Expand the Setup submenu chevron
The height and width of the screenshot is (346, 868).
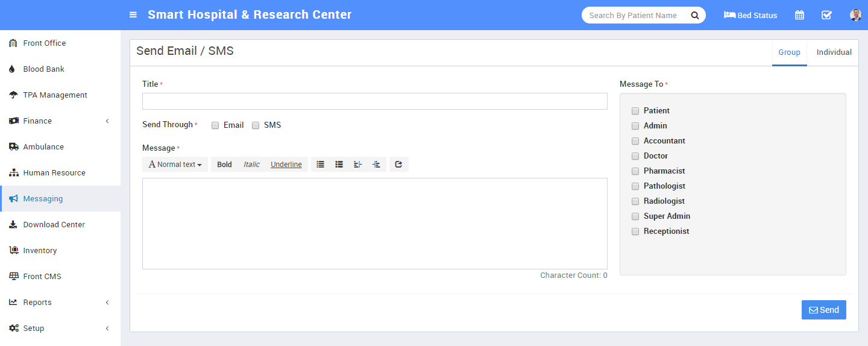click(107, 329)
